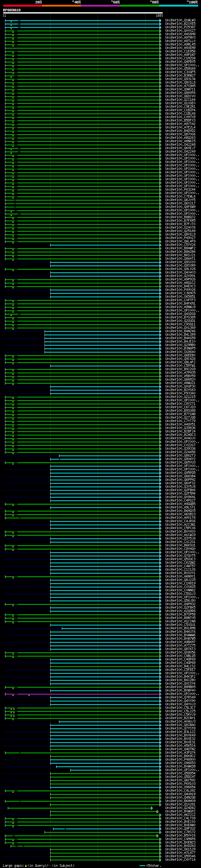Screen dimensions: 201x868
Task: Click the cyan ~100% identity legend segment
Action: point(178,6)
